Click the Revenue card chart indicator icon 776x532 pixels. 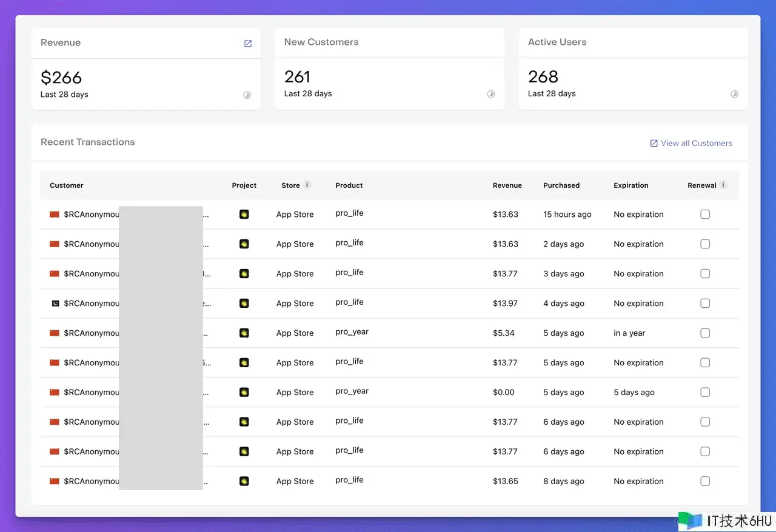247,95
